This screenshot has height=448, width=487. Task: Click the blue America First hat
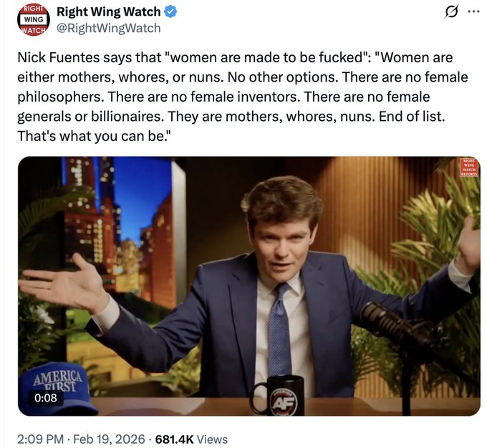57,388
